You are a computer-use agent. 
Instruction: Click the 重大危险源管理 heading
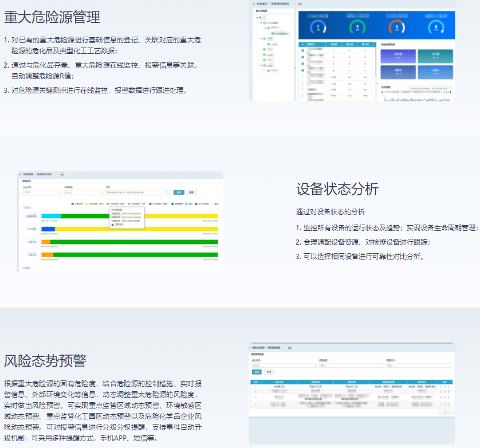(x=52, y=17)
